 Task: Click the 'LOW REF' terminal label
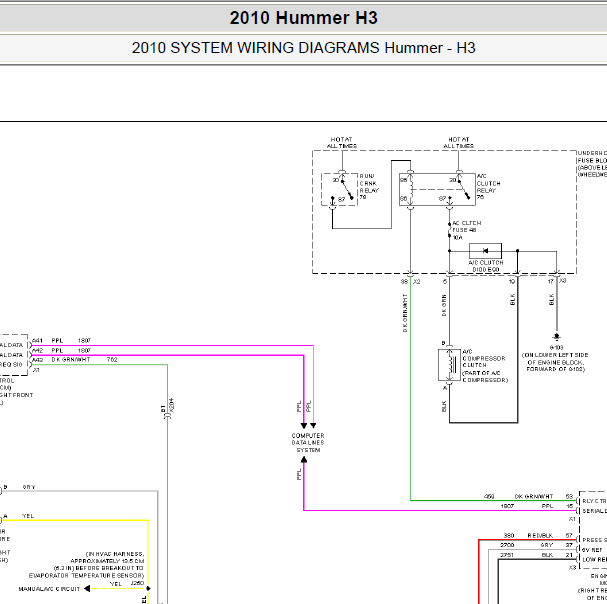click(x=594, y=559)
